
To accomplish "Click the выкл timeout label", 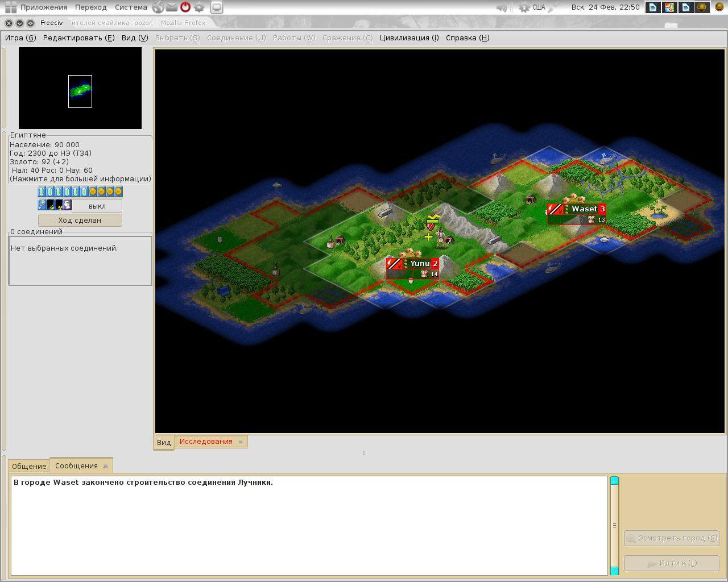I will pos(97,206).
